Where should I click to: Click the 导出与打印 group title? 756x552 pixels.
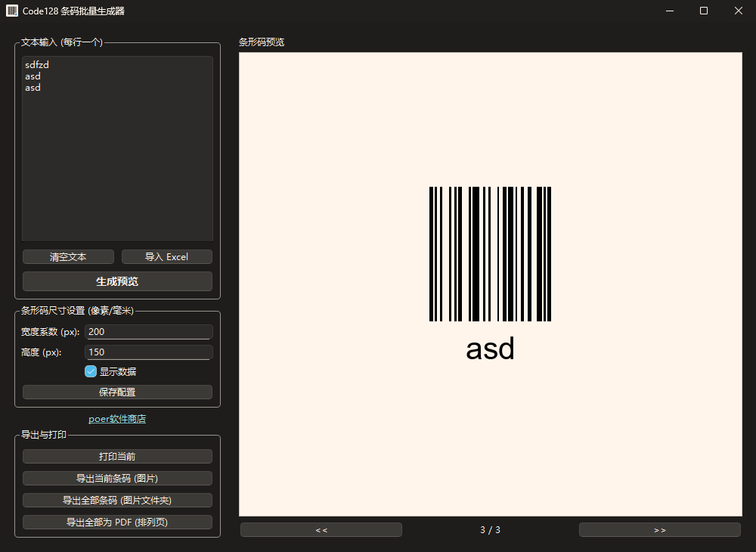tap(43, 434)
